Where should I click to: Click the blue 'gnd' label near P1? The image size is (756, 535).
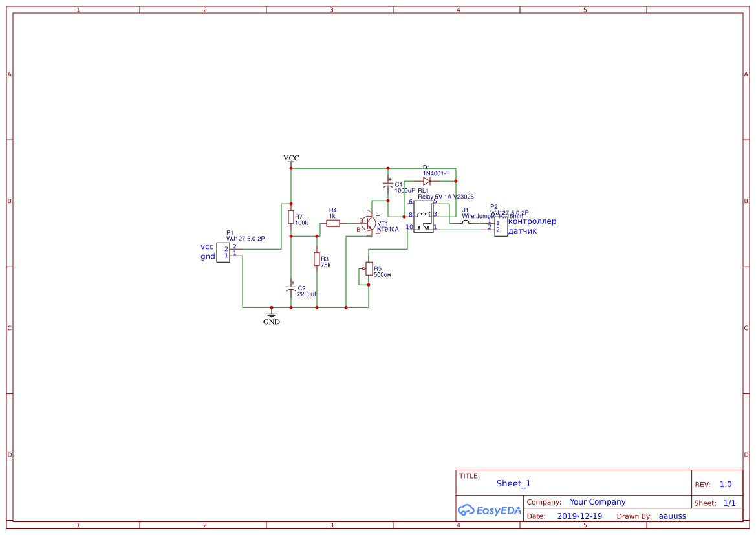pyautogui.click(x=208, y=256)
